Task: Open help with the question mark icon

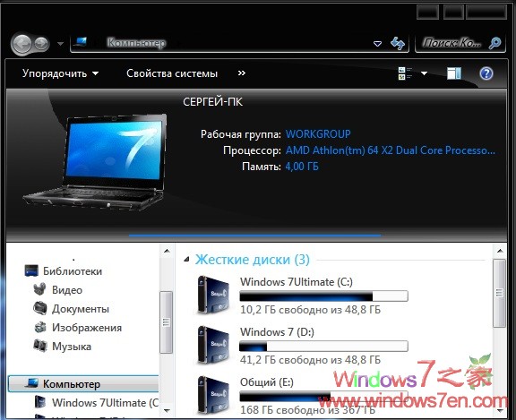Action: point(486,73)
